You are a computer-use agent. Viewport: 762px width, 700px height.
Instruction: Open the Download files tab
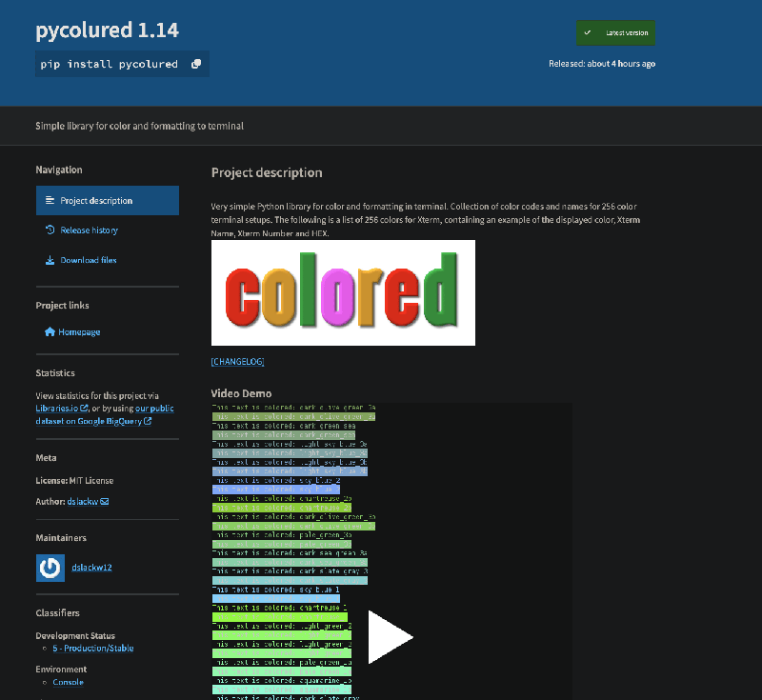coord(108,260)
